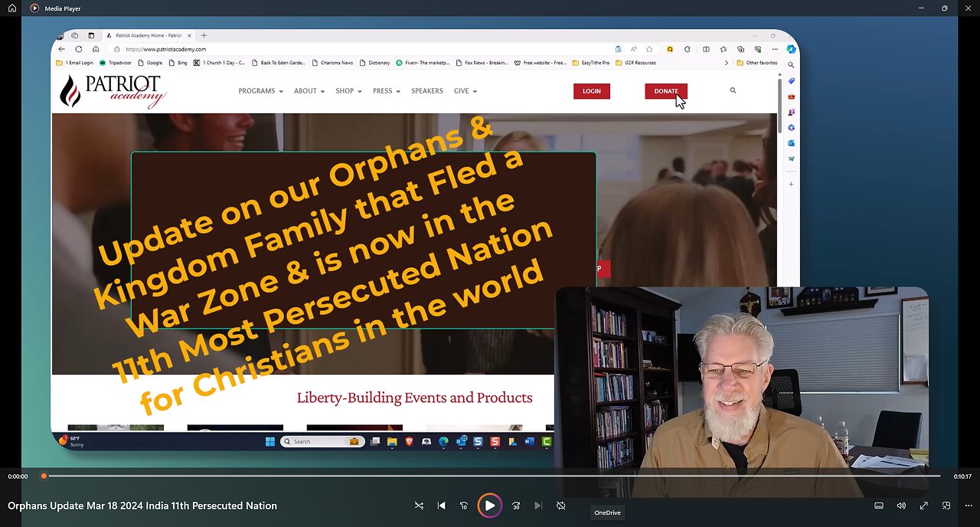Click the taskbar Search box
The height and width of the screenshot is (527, 980).
click(x=321, y=441)
